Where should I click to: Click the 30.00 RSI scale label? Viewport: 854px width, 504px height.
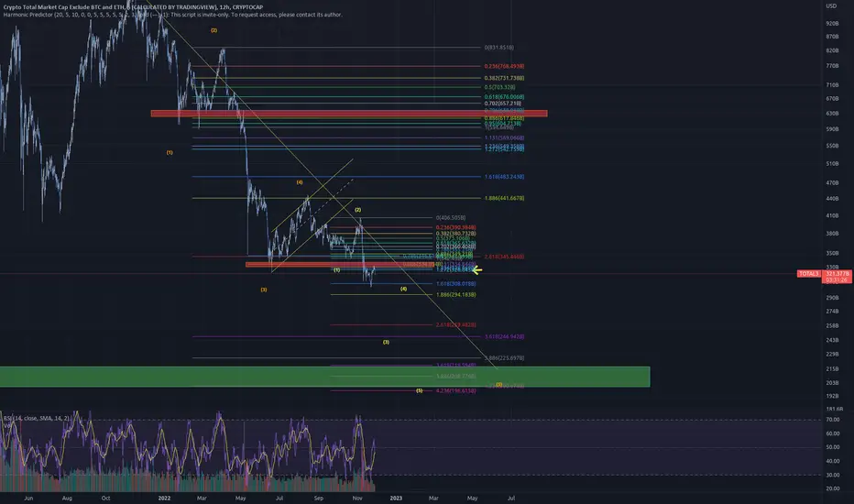[x=832, y=475]
